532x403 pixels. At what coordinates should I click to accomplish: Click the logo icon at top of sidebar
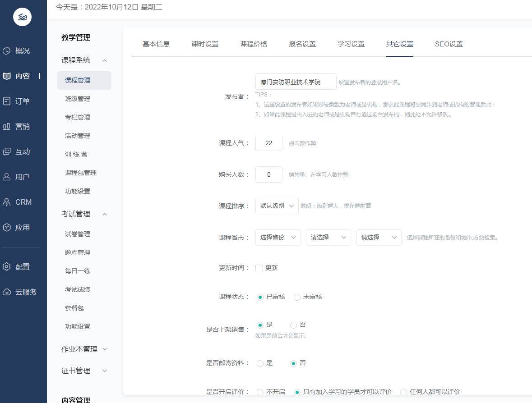click(x=23, y=17)
